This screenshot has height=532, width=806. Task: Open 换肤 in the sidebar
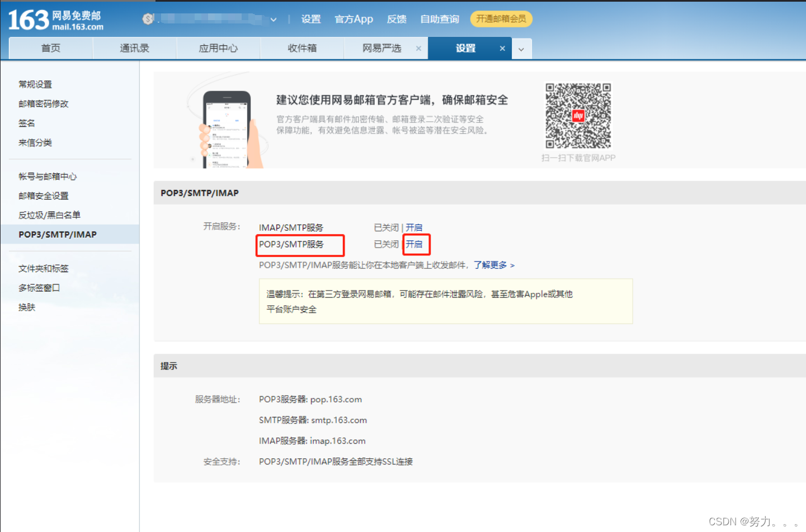(27, 307)
